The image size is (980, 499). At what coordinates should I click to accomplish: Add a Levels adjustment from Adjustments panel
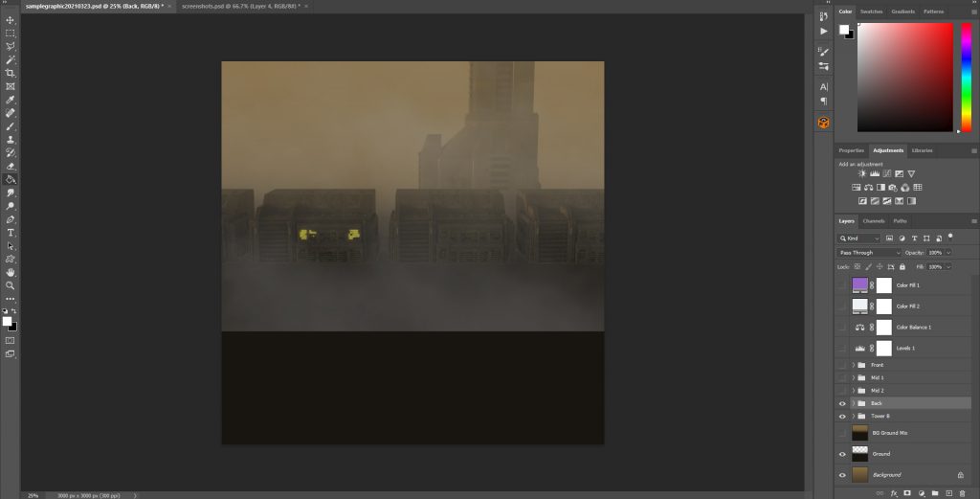(875, 174)
